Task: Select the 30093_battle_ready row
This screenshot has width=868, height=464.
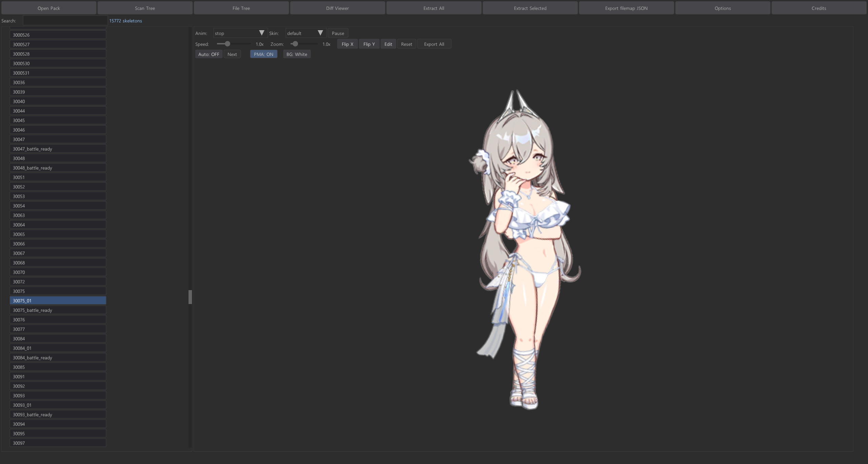Action: 58,415
